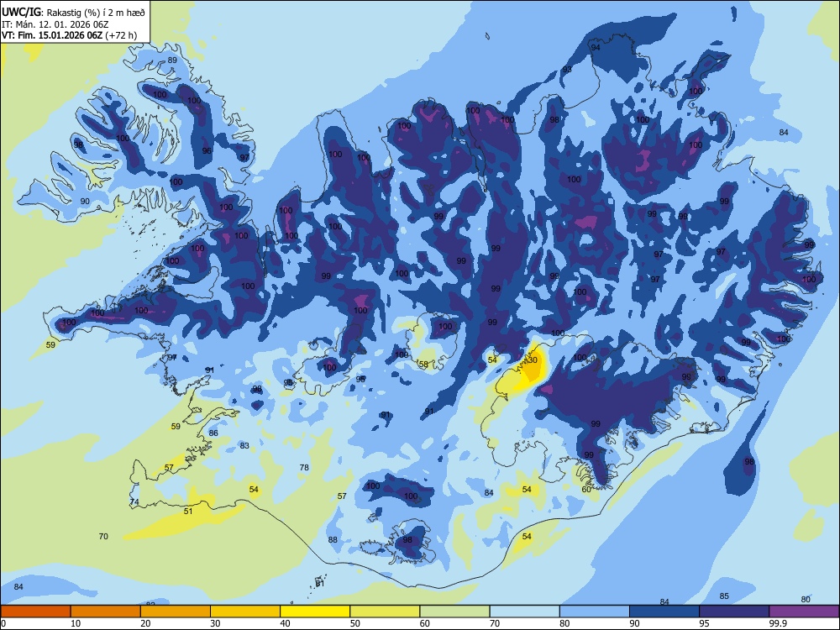Click the legend scale label '99.9'
The width and height of the screenshot is (840, 630).
(778, 623)
